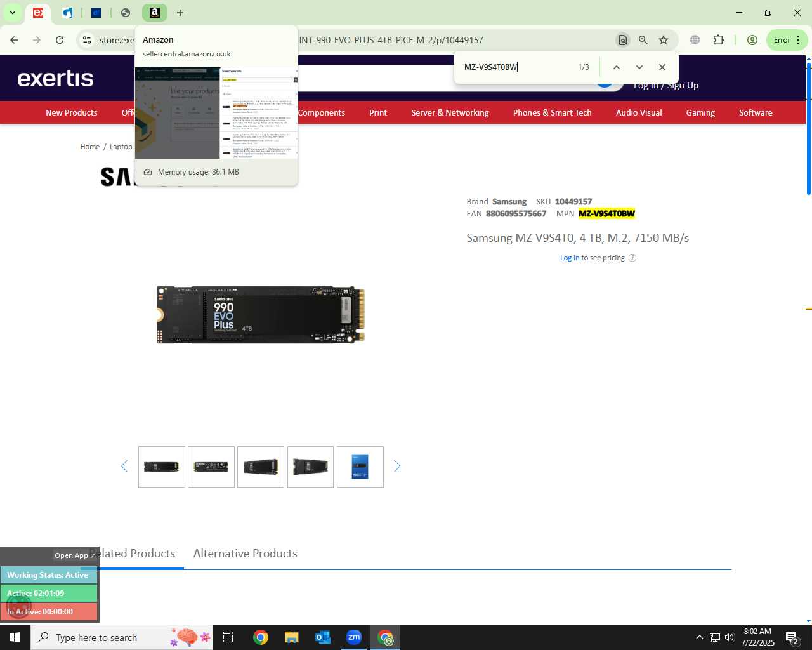Open a new browser tab
The image size is (812, 650).
point(180,13)
